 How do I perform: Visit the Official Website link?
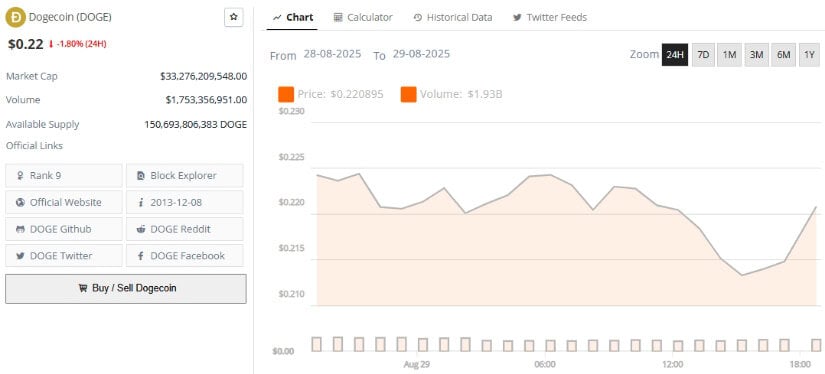pyautogui.click(x=64, y=203)
